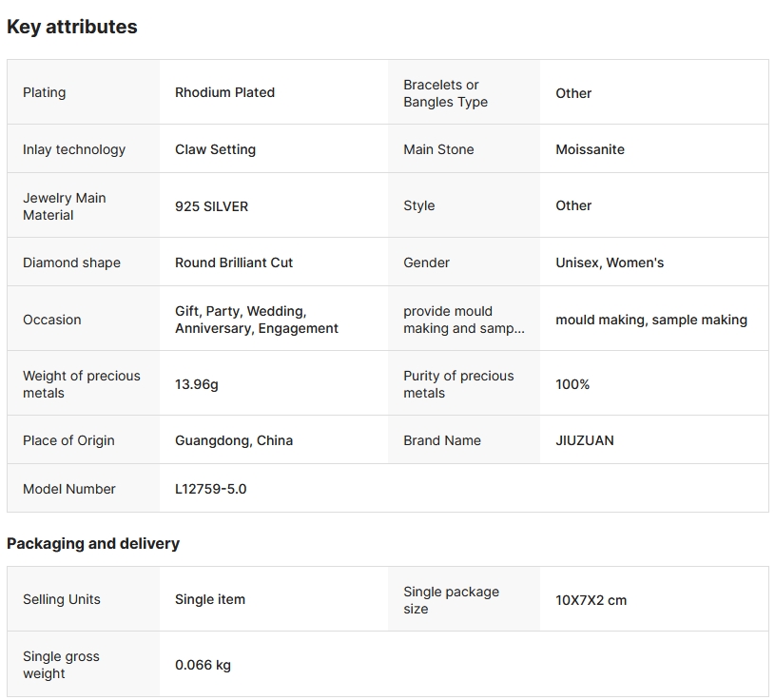Viewport: 775px width, 700px height.
Task: Click the 925 SILVER material value
Action: click(211, 206)
